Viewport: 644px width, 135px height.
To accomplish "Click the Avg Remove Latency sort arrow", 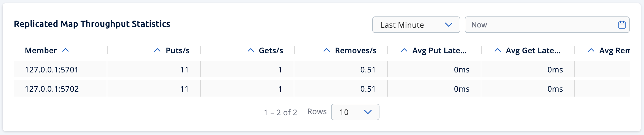I will [591, 50].
